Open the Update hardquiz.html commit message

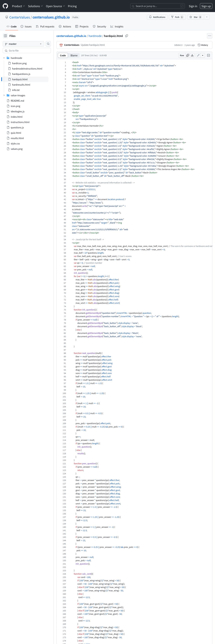point(93,45)
